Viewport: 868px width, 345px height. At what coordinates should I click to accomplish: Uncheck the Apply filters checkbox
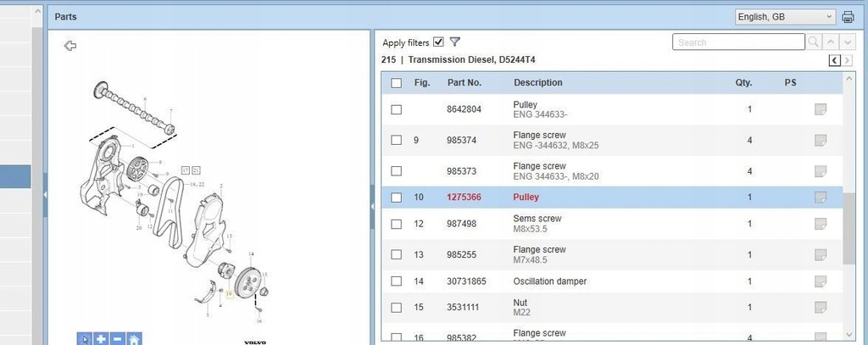coord(438,42)
